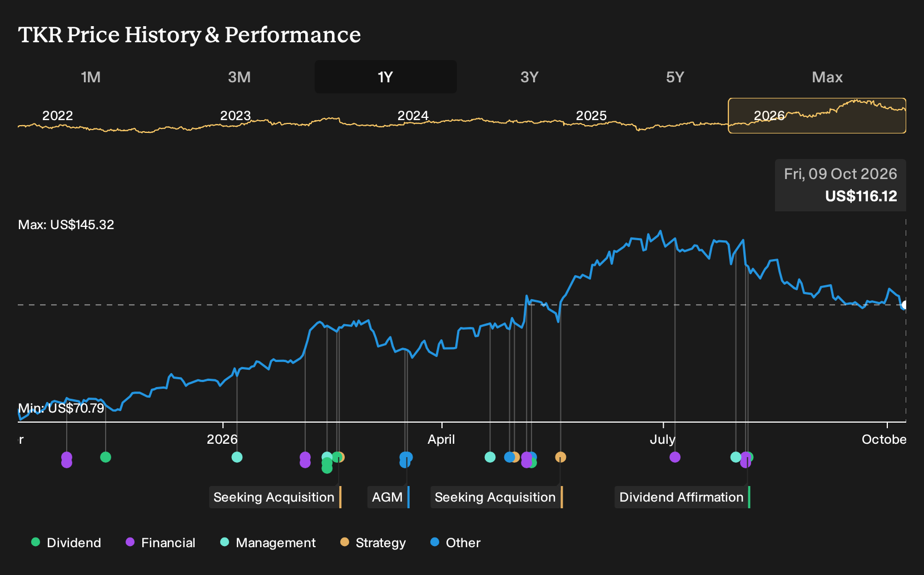Click the 2023 label in overview chart

pos(236,116)
